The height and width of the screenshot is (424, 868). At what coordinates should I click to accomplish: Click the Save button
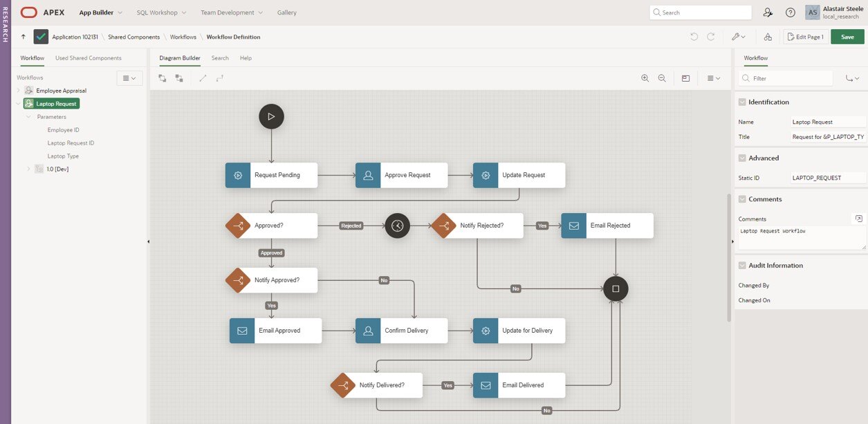pyautogui.click(x=847, y=37)
